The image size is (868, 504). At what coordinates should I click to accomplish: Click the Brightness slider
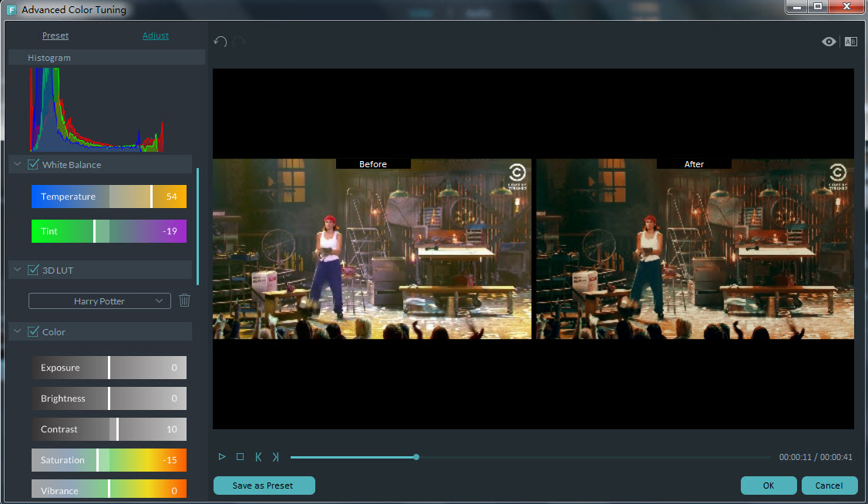click(109, 398)
